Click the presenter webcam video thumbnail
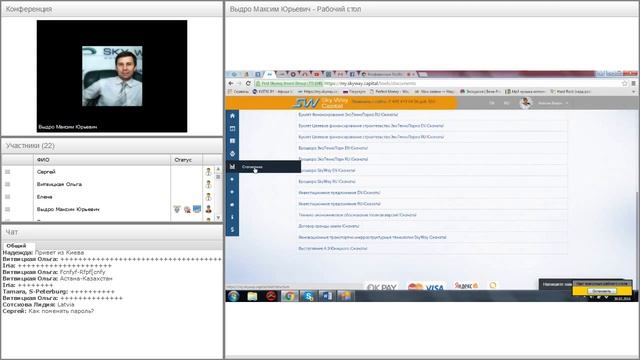640x360 pixels. click(112, 76)
